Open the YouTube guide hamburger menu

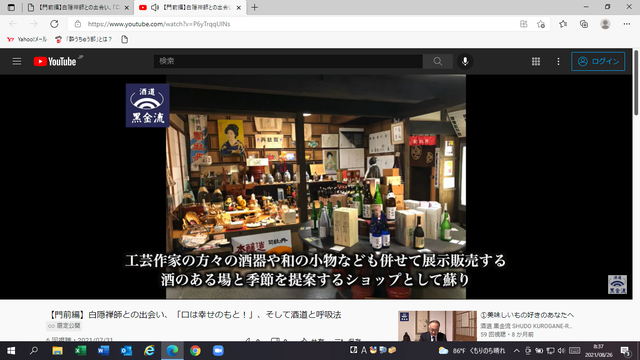click(17, 61)
